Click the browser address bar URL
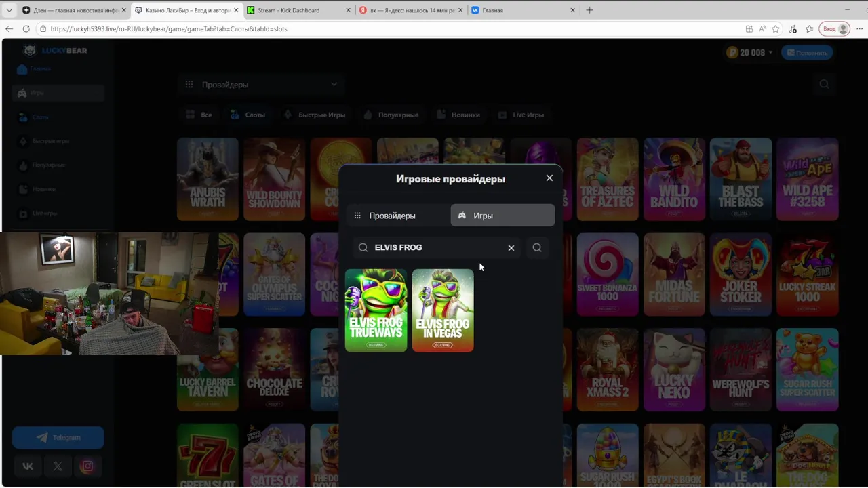The height and width of the screenshot is (488, 868). 169,29
